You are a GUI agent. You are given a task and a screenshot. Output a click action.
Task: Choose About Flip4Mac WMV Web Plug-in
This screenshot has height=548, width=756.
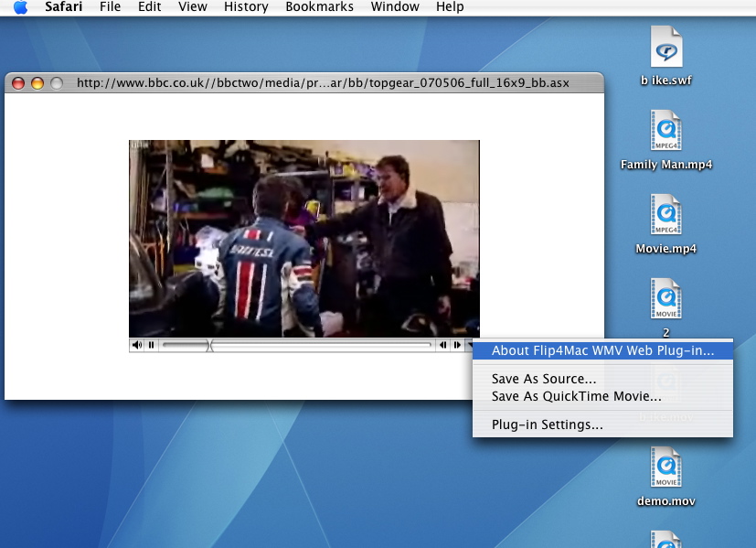coord(602,350)
